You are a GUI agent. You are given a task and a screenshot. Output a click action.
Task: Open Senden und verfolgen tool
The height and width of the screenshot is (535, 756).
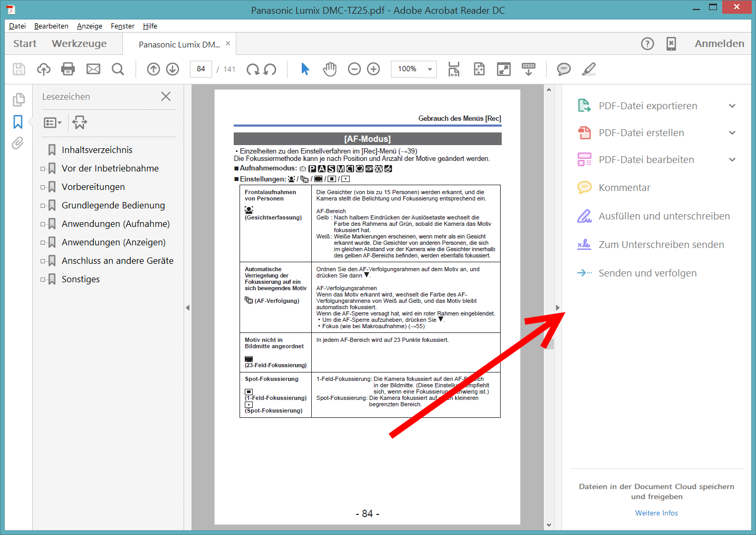[x=637, y=273]
